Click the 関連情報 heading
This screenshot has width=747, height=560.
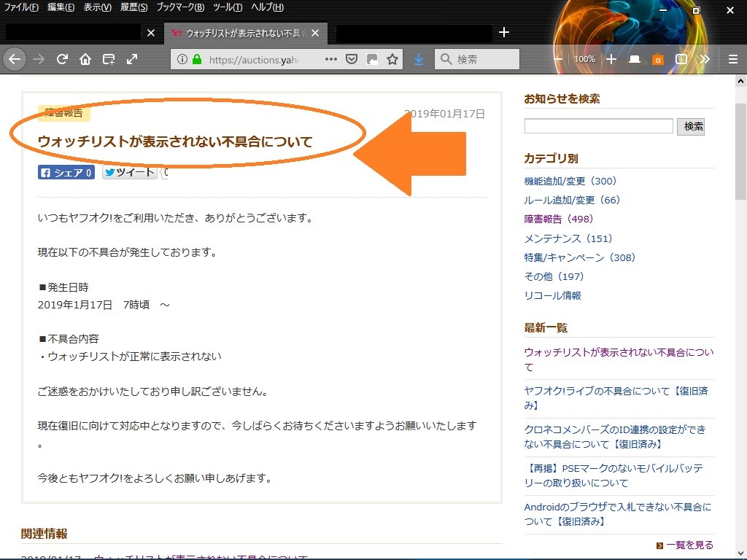click(x=44, y=533)
